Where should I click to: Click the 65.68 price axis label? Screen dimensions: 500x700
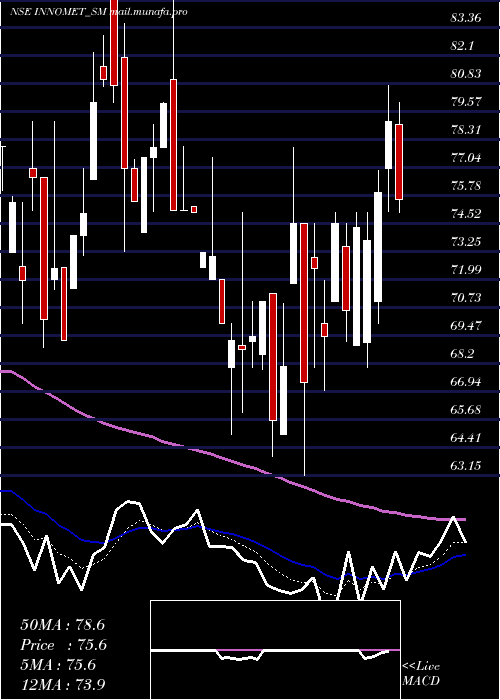[x=466, y=410]
